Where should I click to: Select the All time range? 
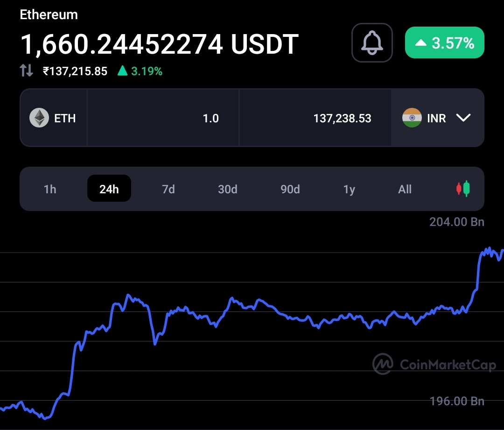coord(405,189)
